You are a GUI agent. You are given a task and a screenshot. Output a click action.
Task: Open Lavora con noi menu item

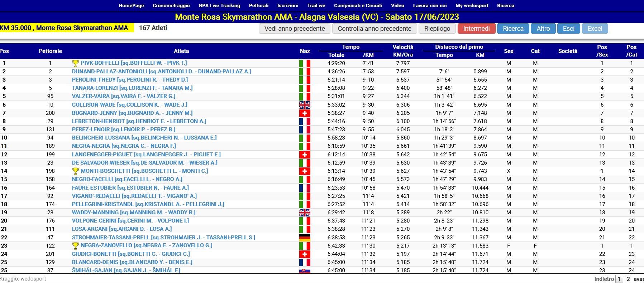(430, 5)
